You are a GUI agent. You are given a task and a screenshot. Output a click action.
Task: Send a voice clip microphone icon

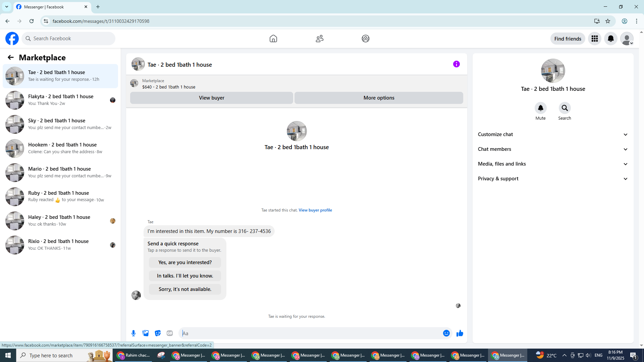coord(133,333)
